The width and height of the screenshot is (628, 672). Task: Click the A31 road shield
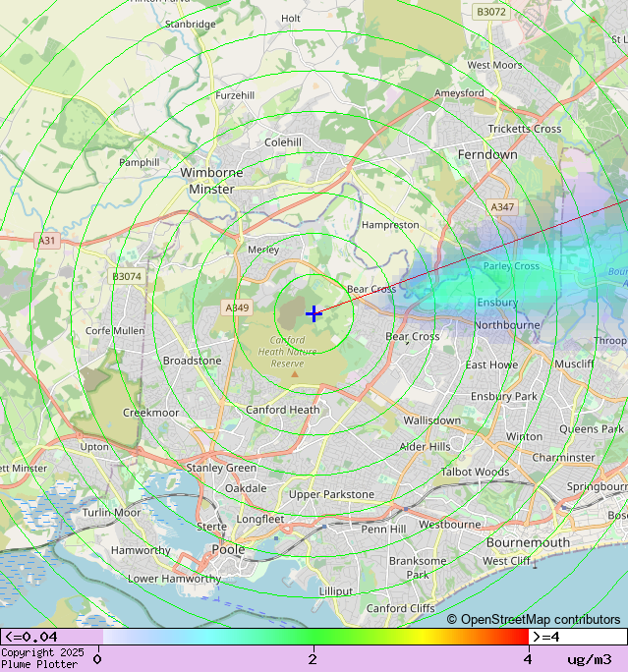47,241
